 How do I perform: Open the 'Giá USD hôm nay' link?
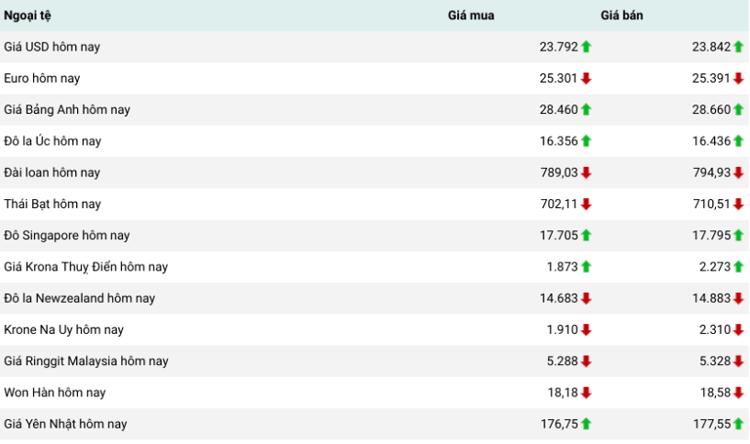[52, 47]
